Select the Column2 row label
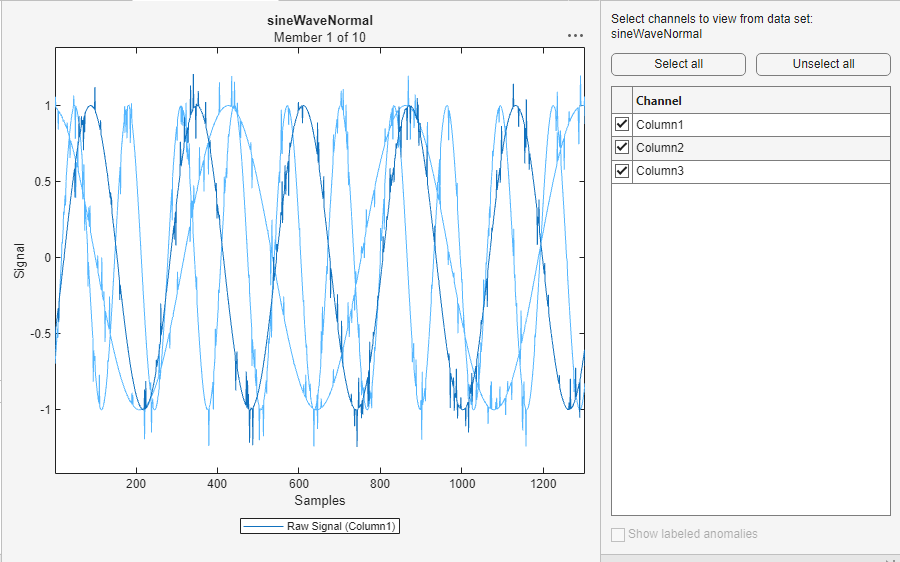 tap(660, 148)
